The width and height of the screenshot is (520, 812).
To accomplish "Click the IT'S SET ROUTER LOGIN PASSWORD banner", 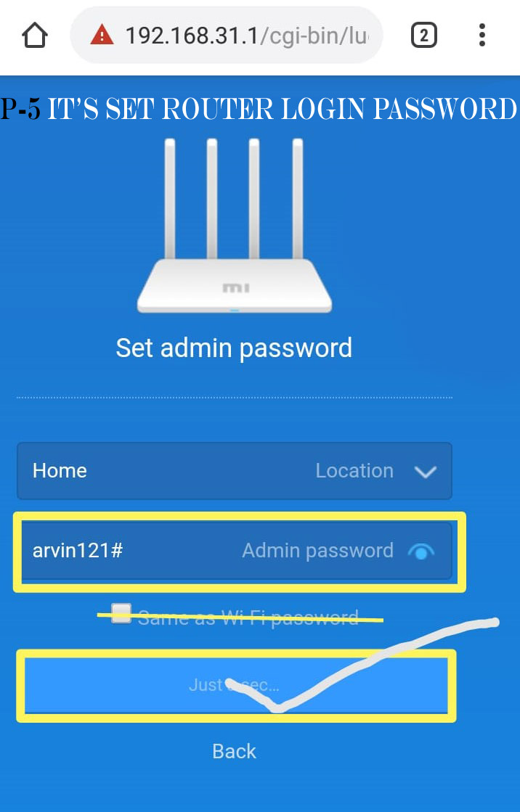I will (282, 109).
